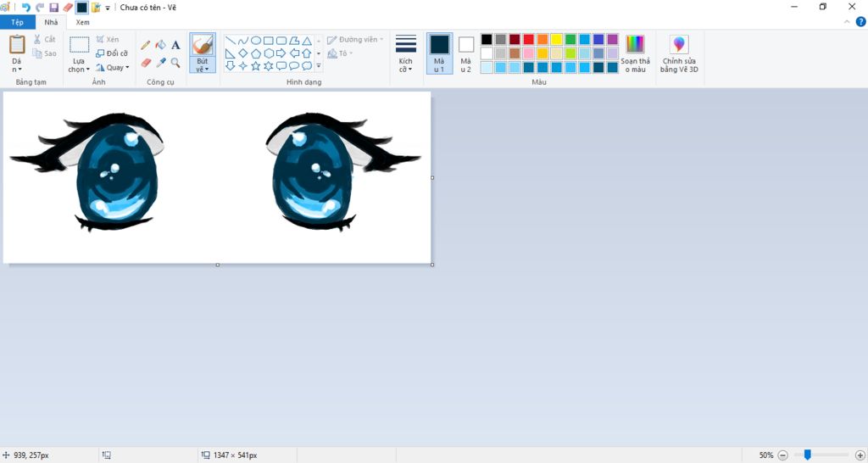Click the Xén crop button
The height and width of the screenshot is (463, 868).
pyautogui.click(x=108, y=39)
